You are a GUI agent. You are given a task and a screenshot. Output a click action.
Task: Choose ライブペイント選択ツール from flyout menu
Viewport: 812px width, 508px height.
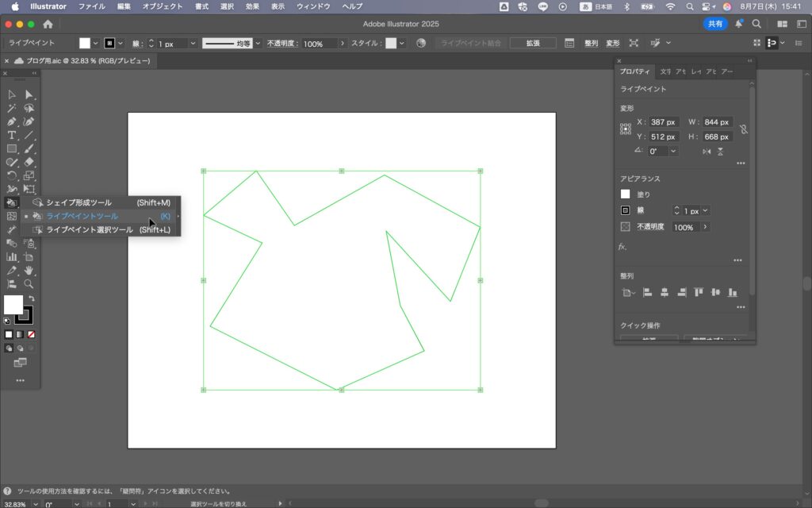click(x=101, y=229)
